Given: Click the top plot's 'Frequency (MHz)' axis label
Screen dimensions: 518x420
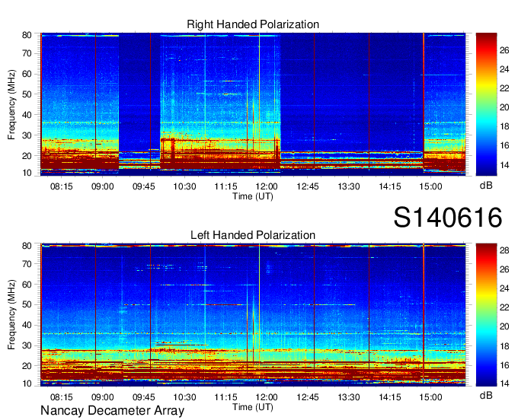Looking at the screenshot, I should pyautogui.click(x=11, y=104).
